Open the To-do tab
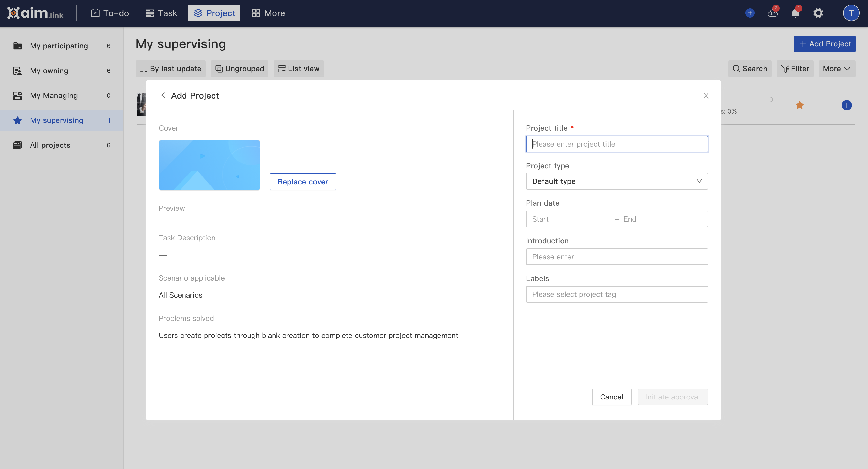Screen dimensions: 868x469 [110, 13]
